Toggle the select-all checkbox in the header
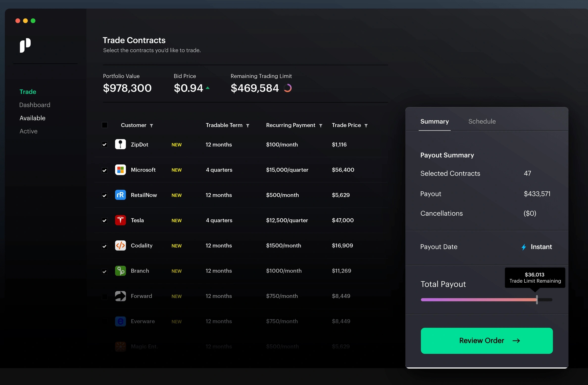 pyautogui.click(x=105, y=125)
